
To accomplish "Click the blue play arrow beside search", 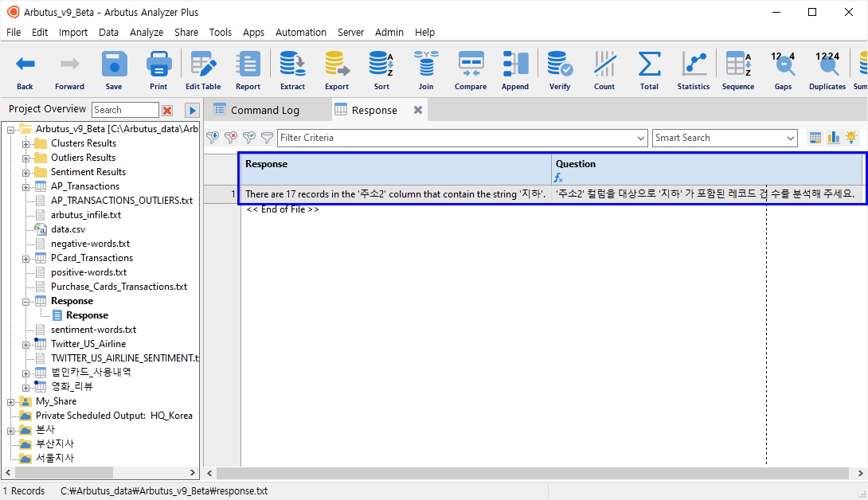I will coord(192,110).
